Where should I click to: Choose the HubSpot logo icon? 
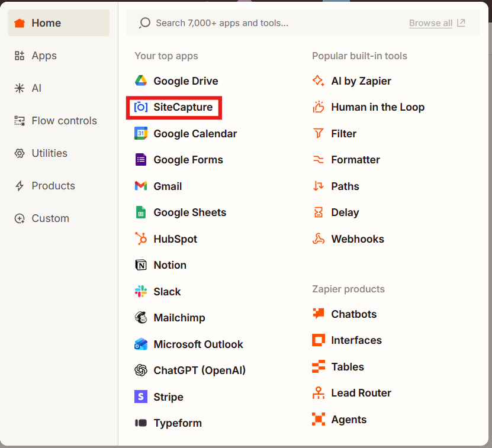click(141, 238)
